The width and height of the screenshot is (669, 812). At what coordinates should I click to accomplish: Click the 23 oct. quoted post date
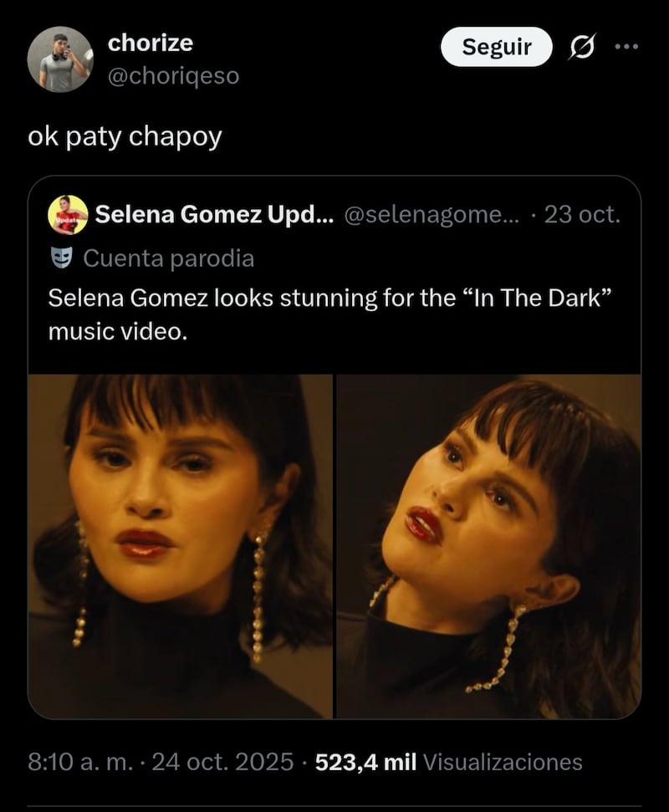pos(582,215)
